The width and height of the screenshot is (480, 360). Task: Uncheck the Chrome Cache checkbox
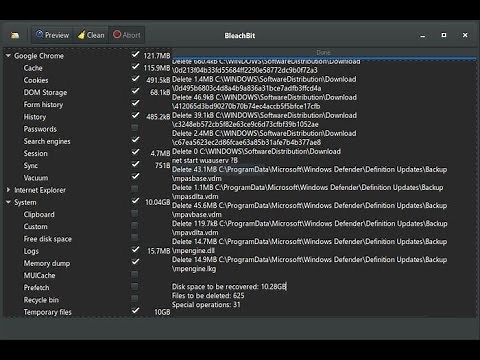pos(135,67)
